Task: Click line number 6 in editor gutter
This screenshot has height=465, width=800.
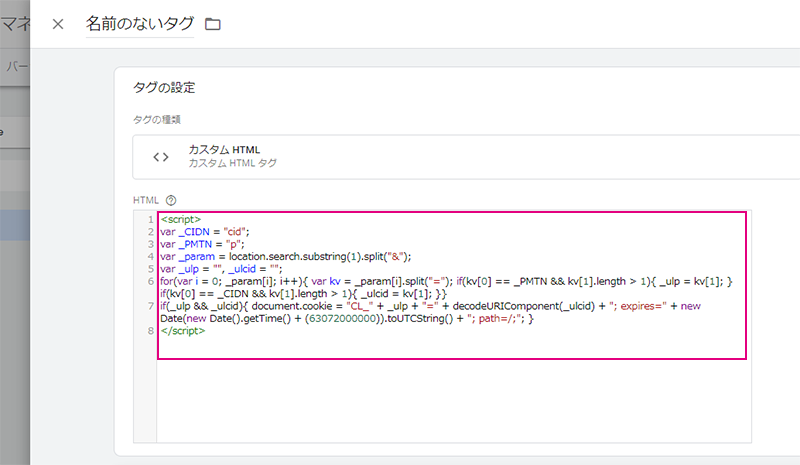Action: (x=149, y=281)
